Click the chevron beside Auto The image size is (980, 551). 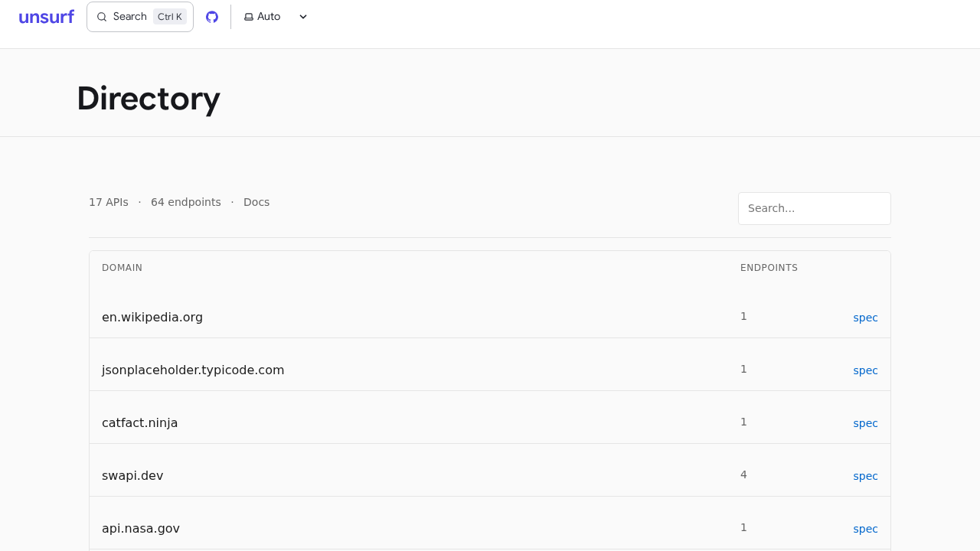(303, 17)
